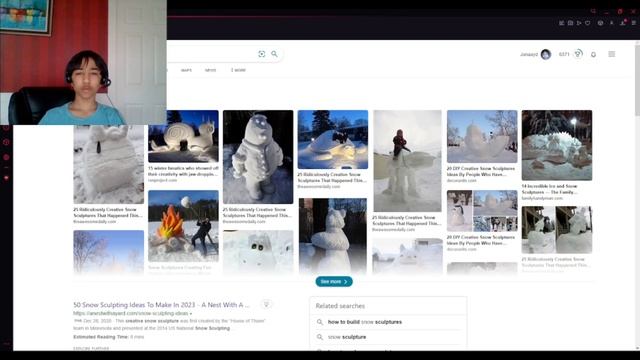Switch to the News search tab

coord(210,70)
